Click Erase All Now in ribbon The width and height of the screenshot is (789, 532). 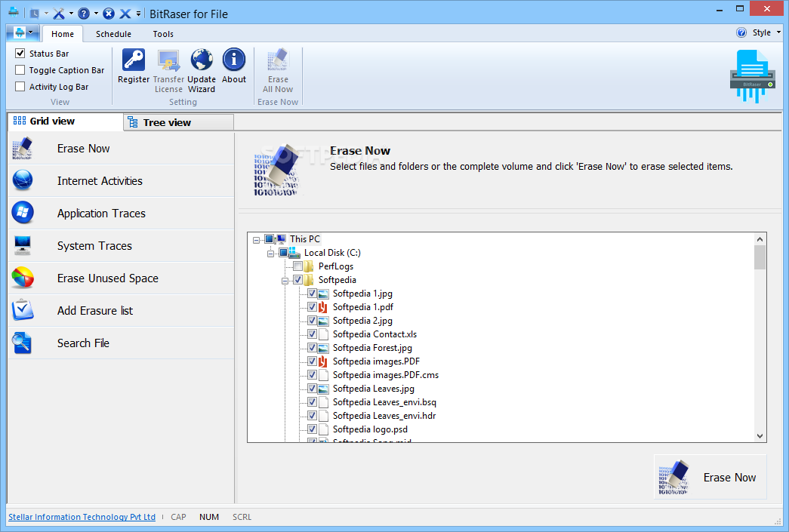[278, 71]
